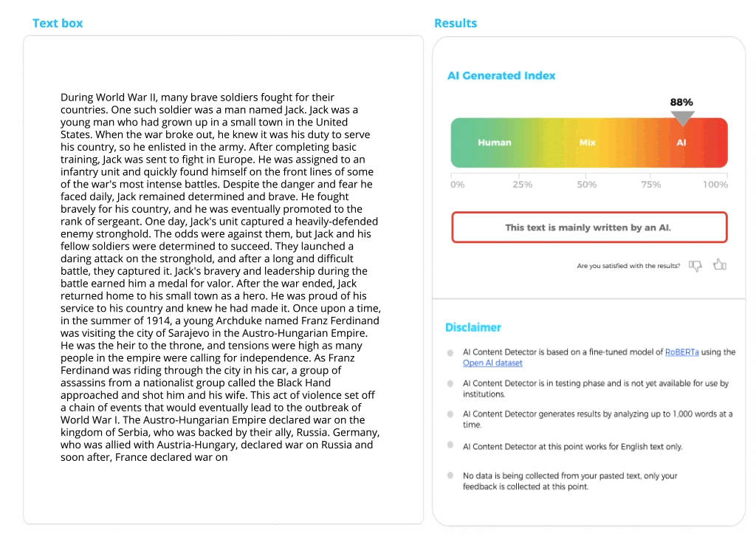Collapse the Results panel header
This screenshot has width=756, height=534.
point(455,23)
